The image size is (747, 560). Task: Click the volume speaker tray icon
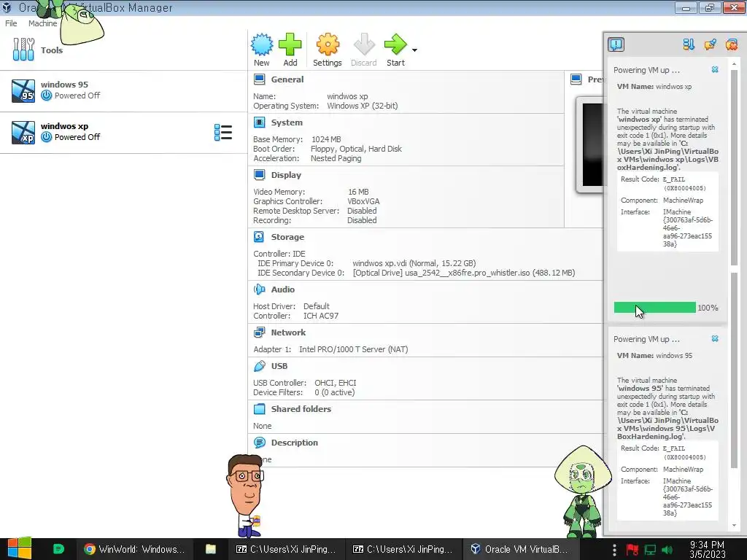pyautogui.click(x=667, y=550)
